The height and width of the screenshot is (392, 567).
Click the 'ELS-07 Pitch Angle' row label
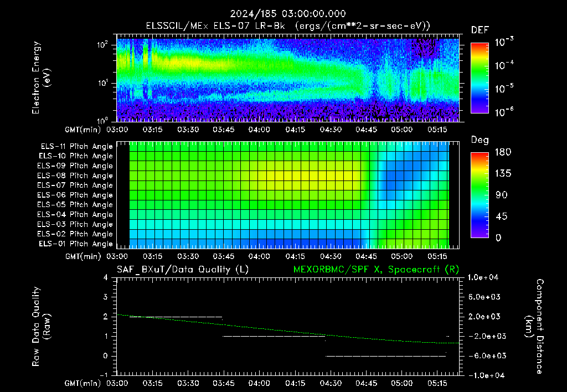tap(75, 185)
